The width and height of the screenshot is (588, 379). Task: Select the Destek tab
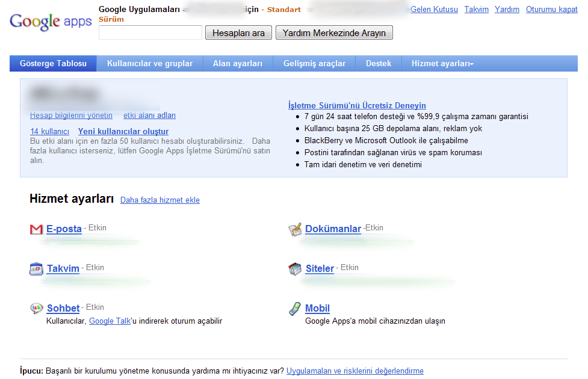click(379, 63)
